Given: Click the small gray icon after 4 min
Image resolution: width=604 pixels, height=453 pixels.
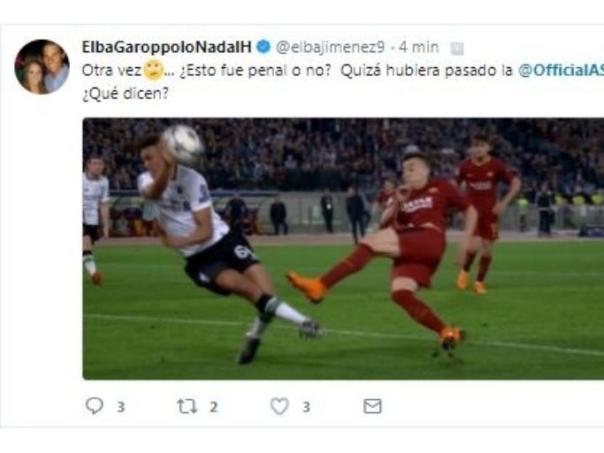Looking at the screenshot, I should pyautogui.click(x=457, y=48).
